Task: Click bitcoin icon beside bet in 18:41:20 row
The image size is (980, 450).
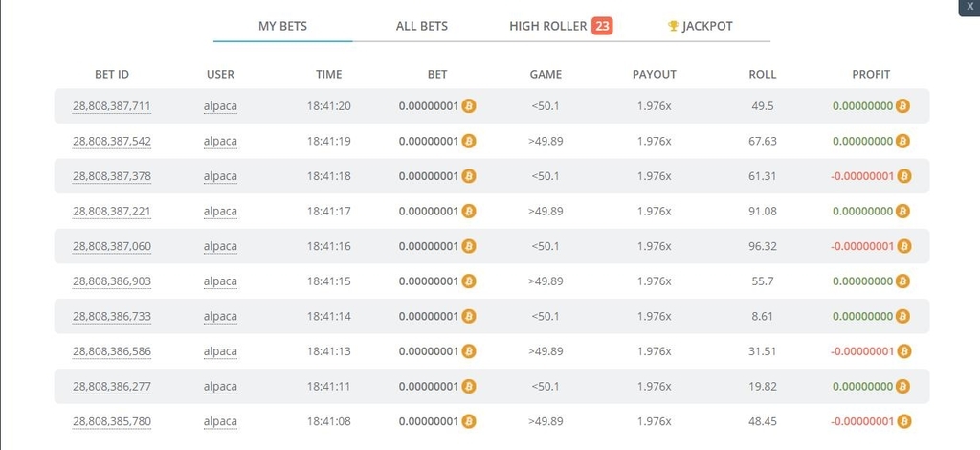Action: tap(469, 105)
